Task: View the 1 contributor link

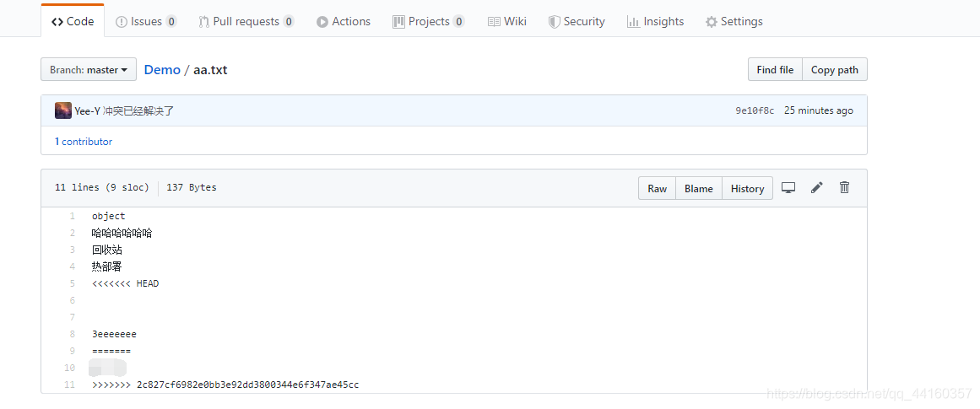Action: (x=83, y=142)
